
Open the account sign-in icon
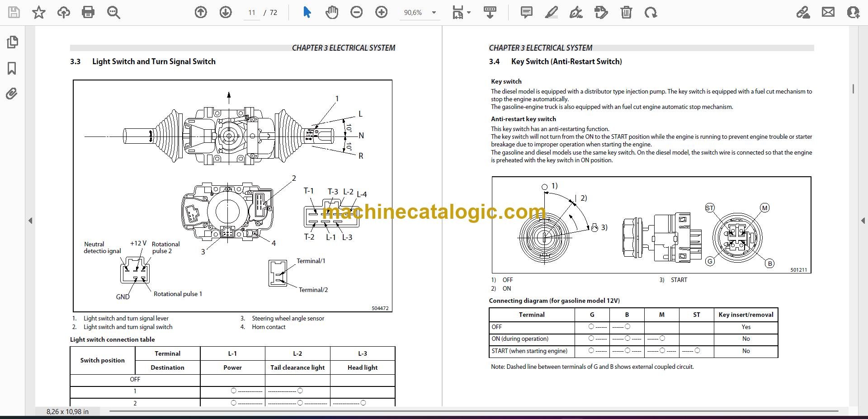tap(853, 12)
